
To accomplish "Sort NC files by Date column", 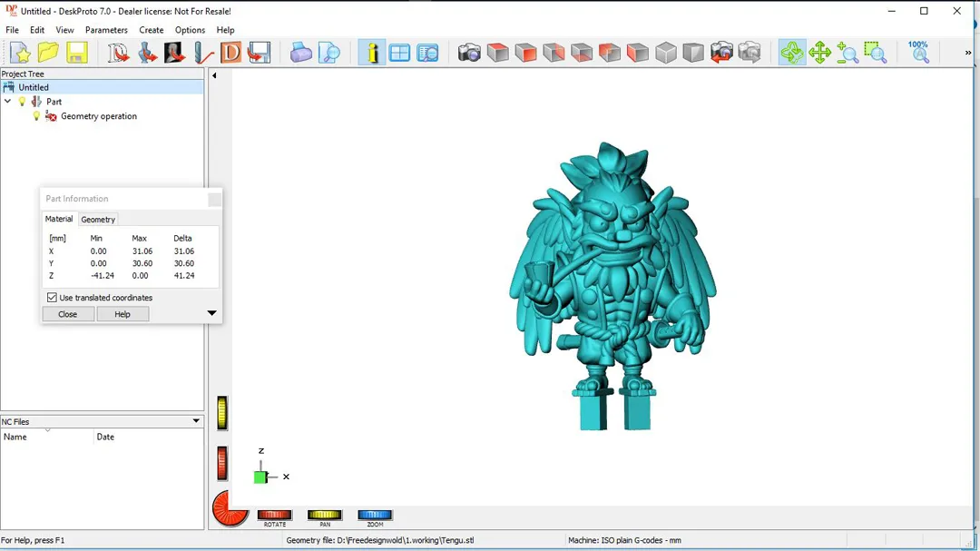I will (x=149, y=438).
